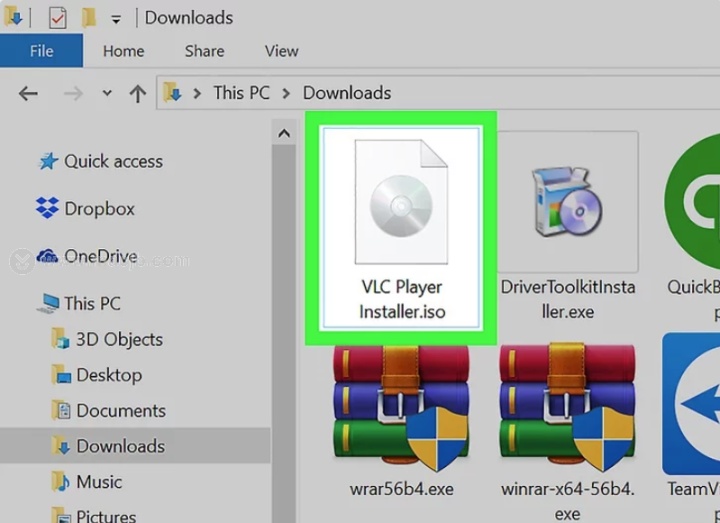Click the scroll up arrow of navigation pane
This screenshot has height=523, width=720.
[x=284, y=134]
